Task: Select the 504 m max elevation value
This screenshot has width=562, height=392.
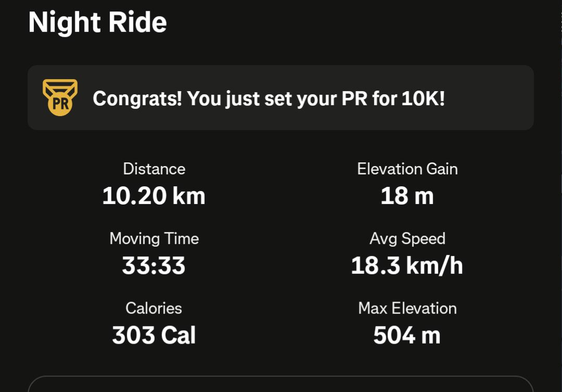Action: tap(407, 335)
